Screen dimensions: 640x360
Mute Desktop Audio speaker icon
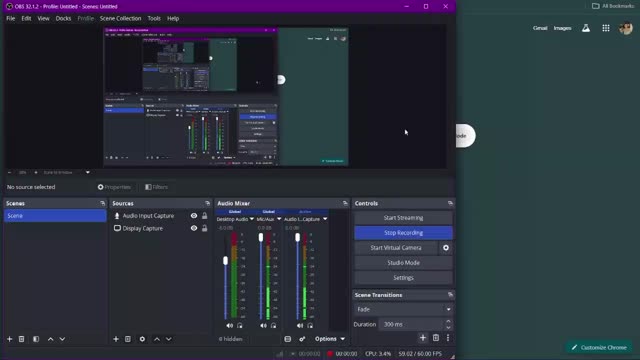[x=229, y=326]
